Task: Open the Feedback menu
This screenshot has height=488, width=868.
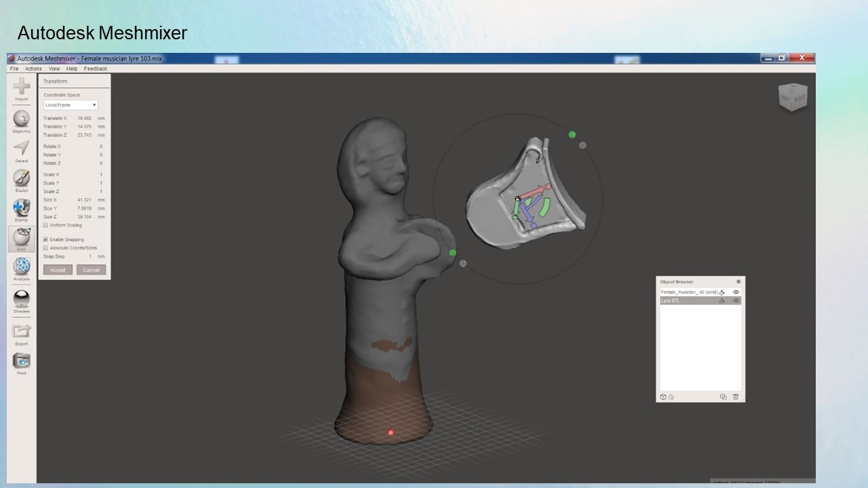Action: point(96,68)
